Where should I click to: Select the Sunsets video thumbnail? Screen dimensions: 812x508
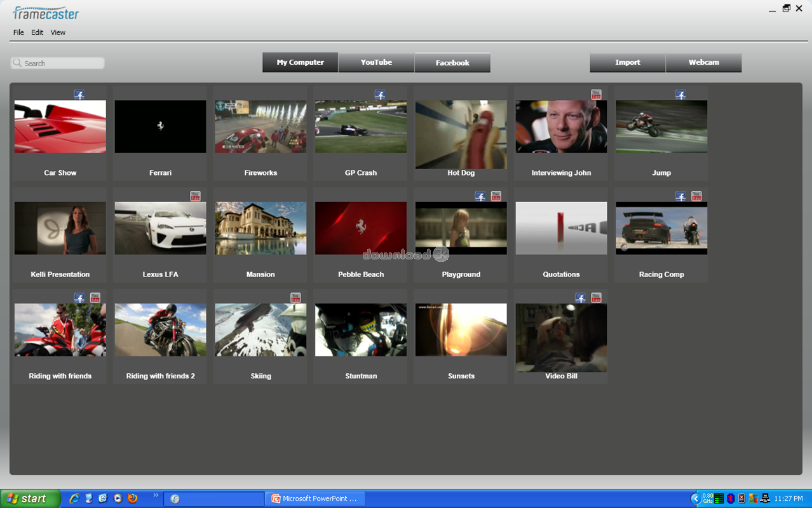click(x=461, y=330)
